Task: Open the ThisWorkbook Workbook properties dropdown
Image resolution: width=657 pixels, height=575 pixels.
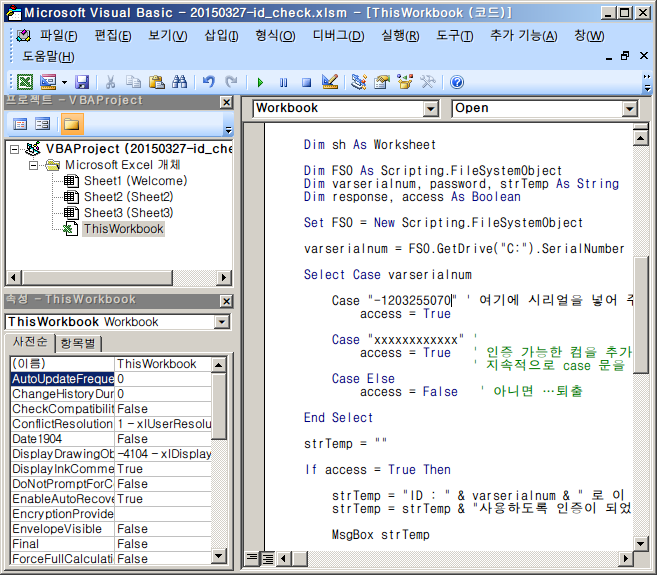Action: pos(222,322)
